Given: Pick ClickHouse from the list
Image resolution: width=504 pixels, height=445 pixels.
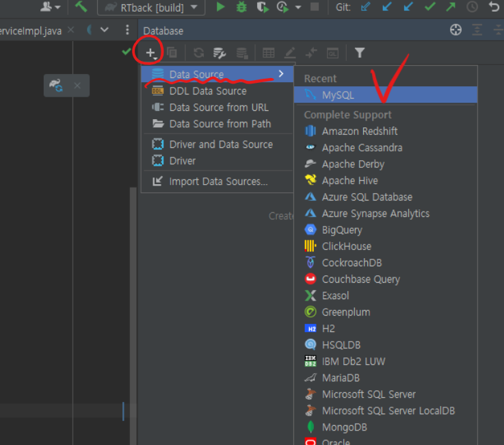Looking at the screenshot, I should (x=386, y=246).
